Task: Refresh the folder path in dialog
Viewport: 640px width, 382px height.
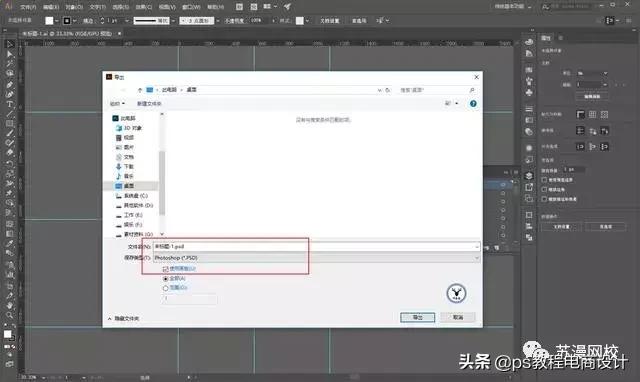Action: pyautogui.click(x=388, y=90)
